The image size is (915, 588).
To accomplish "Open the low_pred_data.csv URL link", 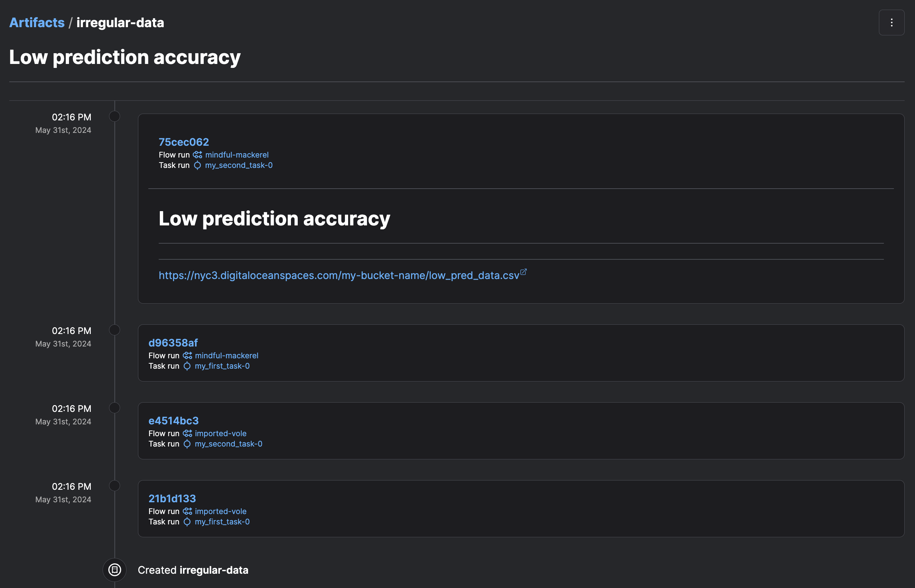I will pyautogui.click(x=339, y=275).
